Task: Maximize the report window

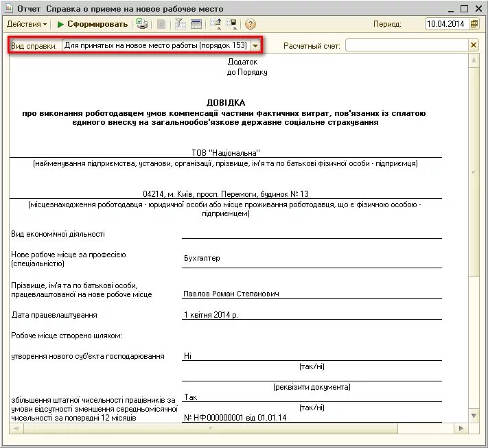Action: tap(464, 9)
